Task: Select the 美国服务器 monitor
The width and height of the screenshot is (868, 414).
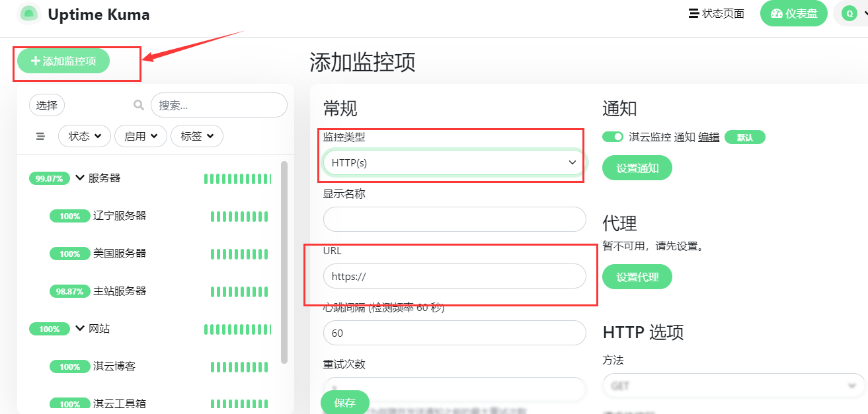Action: [x=120, y=253]
